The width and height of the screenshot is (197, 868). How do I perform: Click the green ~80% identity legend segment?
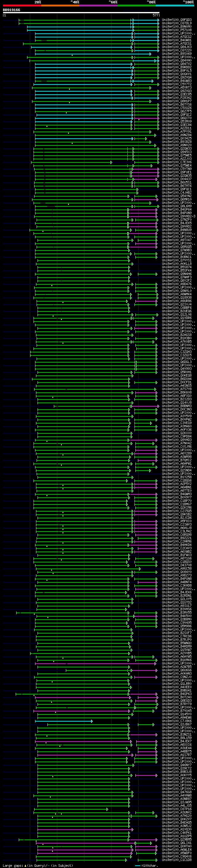pyautogui.click(x=137, y=6)
